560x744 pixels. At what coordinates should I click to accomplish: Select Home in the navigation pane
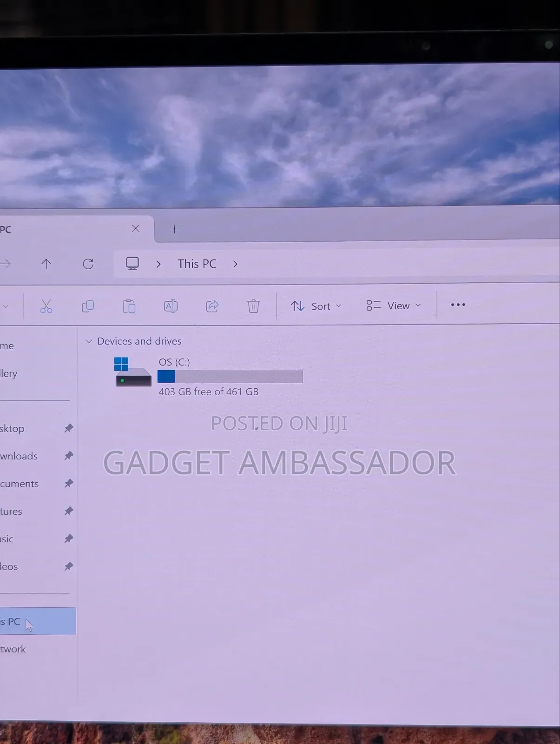coord(7,346)
